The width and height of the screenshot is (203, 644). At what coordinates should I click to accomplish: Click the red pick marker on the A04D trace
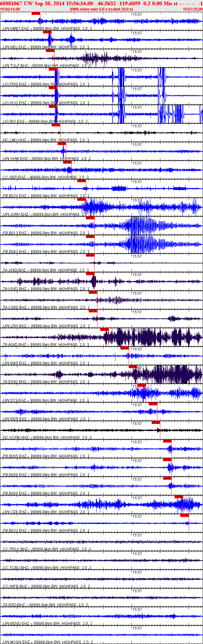pyautogui.click(x=104, y=329)
